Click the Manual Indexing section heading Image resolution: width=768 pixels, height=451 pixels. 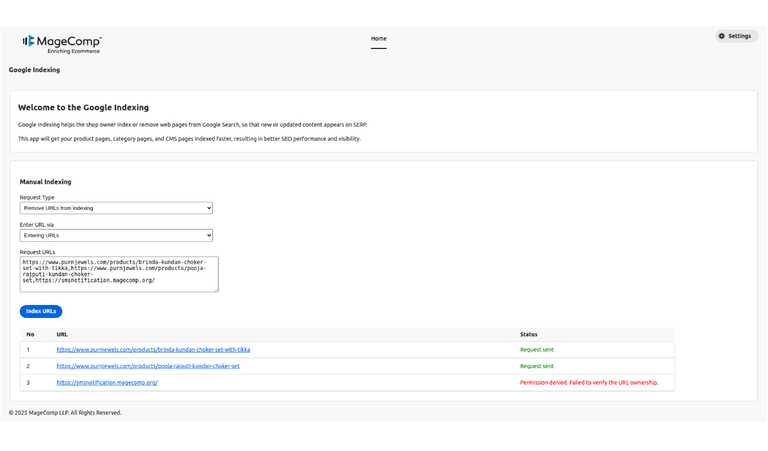[45, 182]
